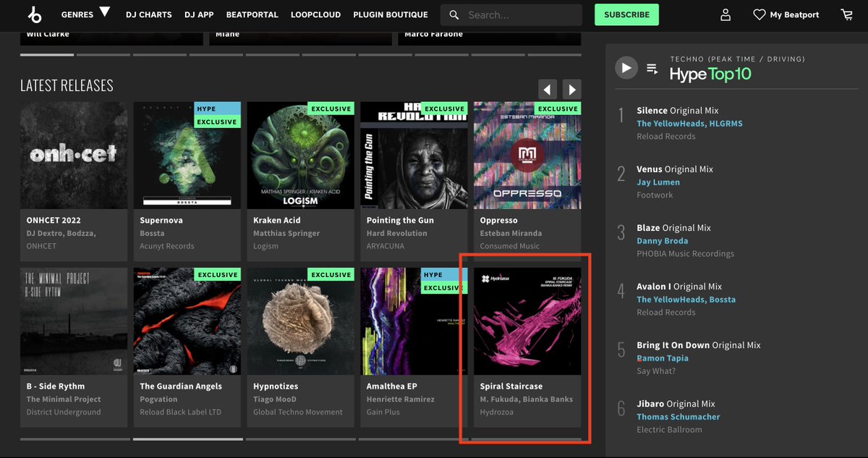Open the DJ Charts menu
Screen dimensions: 868x458
point(149,14)
